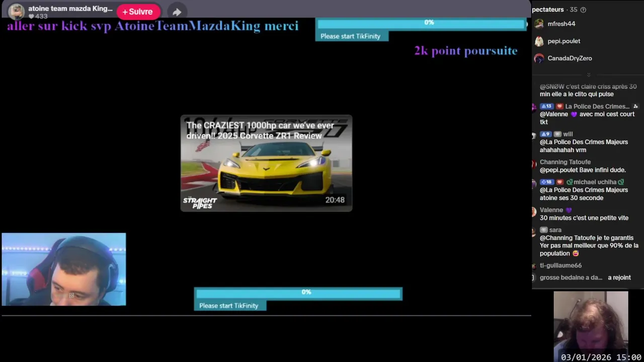Click the level 13 badge in chat
The width and height of the screenshot is (644, 362).
[546, 107]
